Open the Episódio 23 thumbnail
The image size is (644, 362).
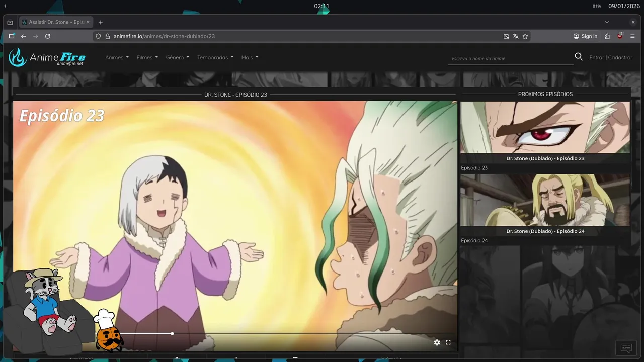pyautogui.click(x=545, y=127)
